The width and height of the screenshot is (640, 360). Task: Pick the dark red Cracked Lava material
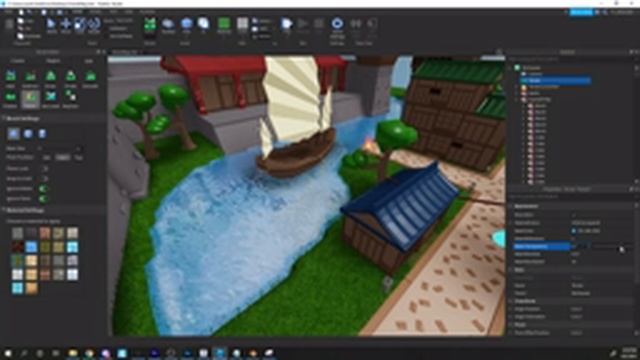[x=17, y=247]
